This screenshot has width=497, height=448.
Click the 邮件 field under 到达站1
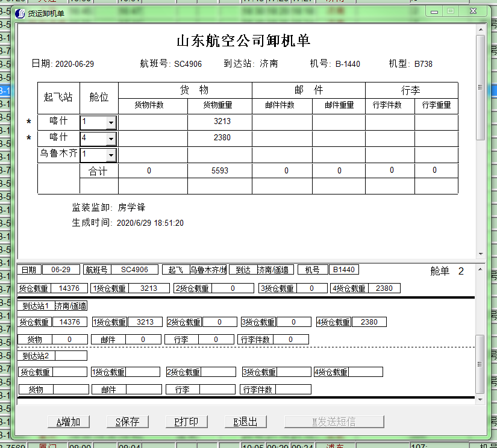143,340
